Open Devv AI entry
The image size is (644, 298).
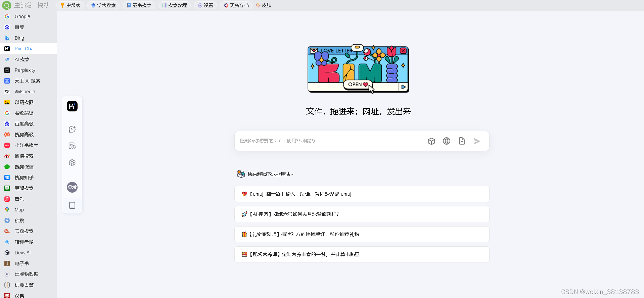coord(28,253)
